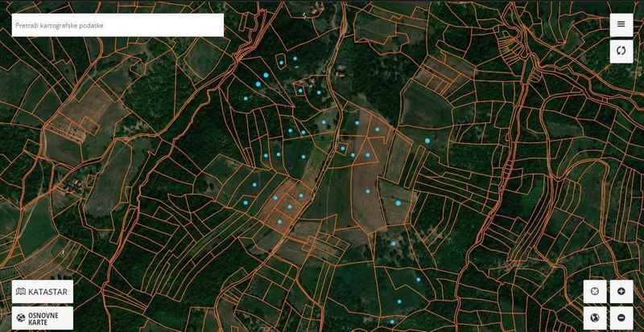This screenshot has width=644, height=332.
Task: Click the large cyan marker below the rightmost marker
Action: tap(396, 203)
